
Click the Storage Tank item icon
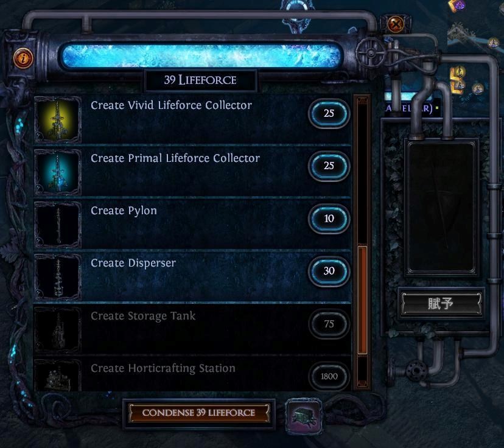[58, 330]
